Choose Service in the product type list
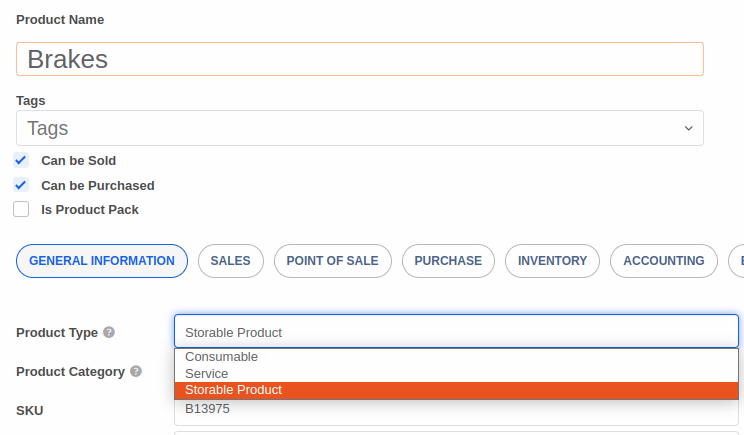 pos(207,374)
